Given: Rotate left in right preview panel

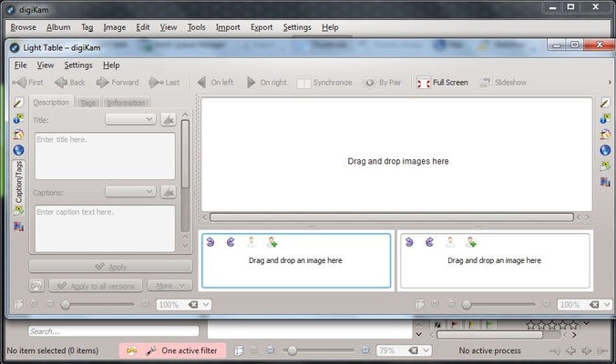Looking at the screenshot, I should pyautogui.click(x=409, y=242).
